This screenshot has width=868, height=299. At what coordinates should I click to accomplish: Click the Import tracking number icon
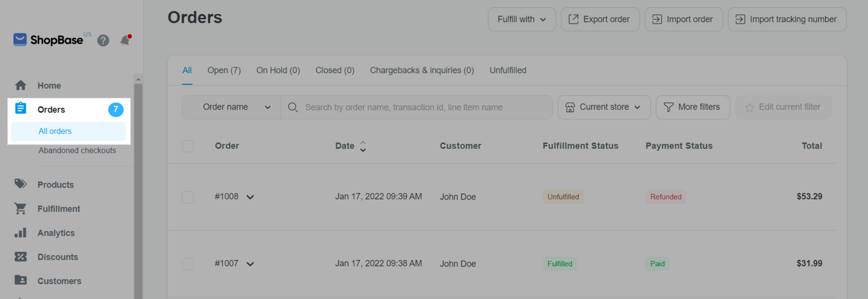[x=741, y=20]
